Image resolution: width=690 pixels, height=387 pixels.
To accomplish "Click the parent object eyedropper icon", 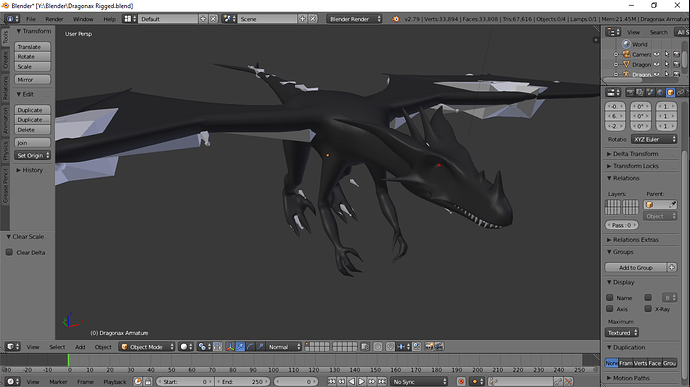I will coord(672,205).
